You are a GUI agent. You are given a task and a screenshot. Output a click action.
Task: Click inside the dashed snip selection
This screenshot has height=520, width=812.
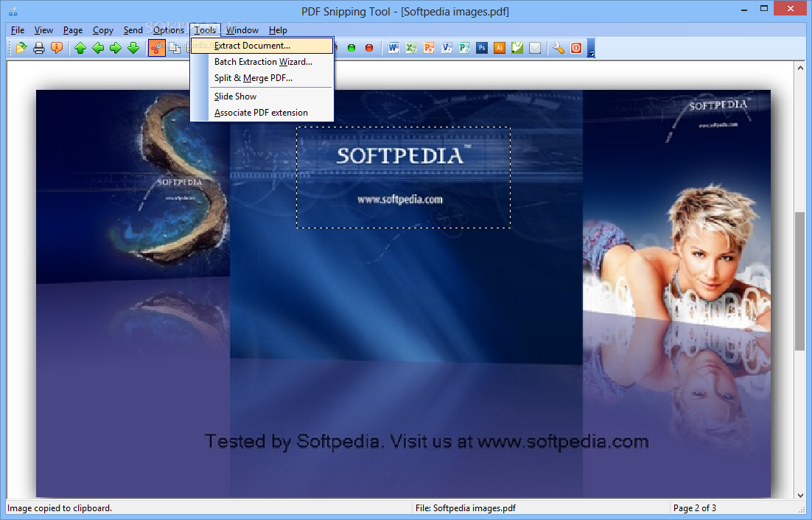pos(403,178)
